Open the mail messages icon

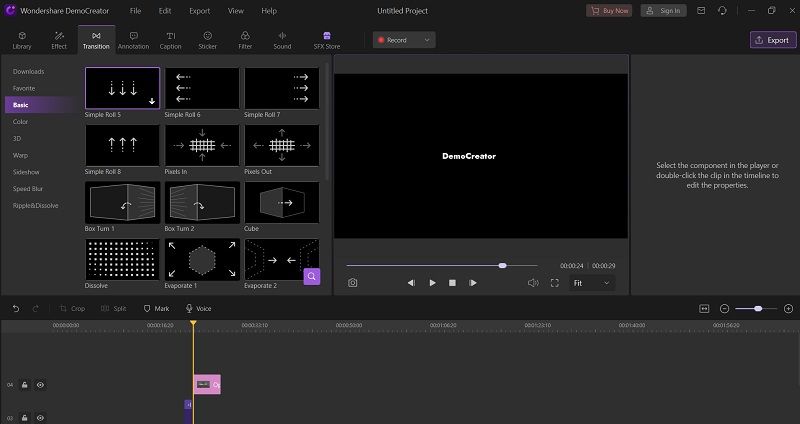click(702, 11)
